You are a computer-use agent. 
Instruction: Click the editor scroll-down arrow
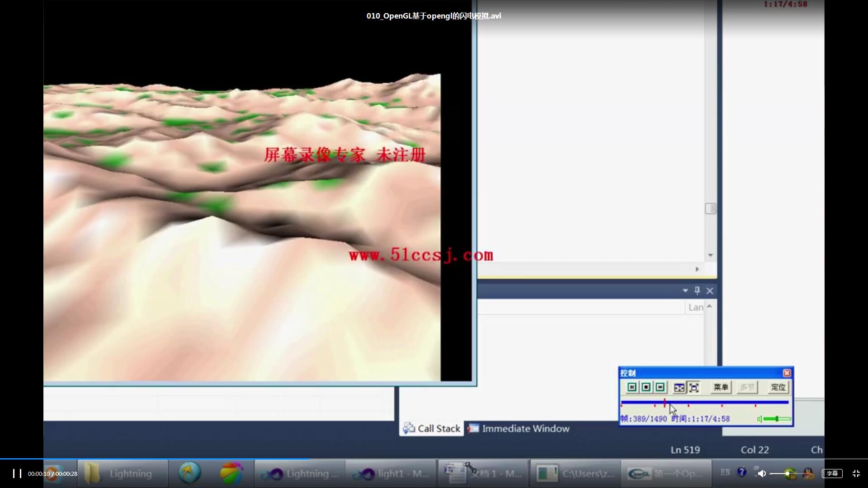(710, 255)
